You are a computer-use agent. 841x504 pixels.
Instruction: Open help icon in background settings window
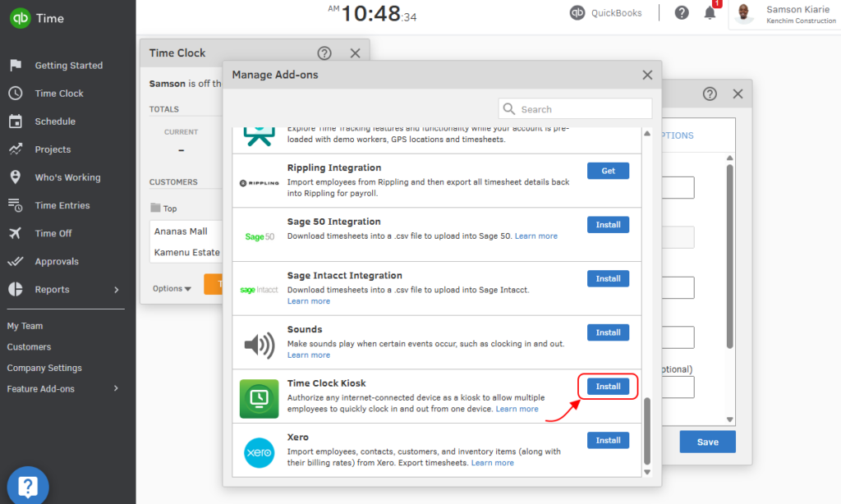click(710, 94)
